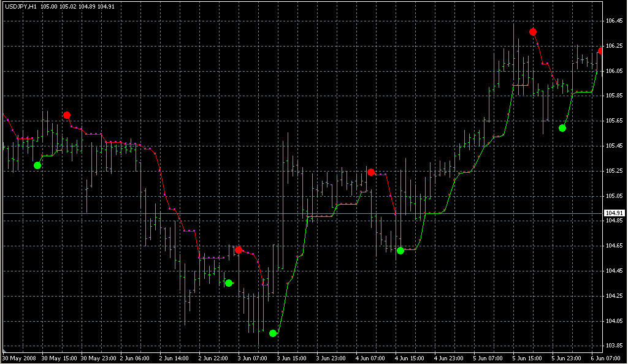The width and height of the screenshot is (628, 364).
Task: Click the current price label 104.91
Action: point(614,213)
